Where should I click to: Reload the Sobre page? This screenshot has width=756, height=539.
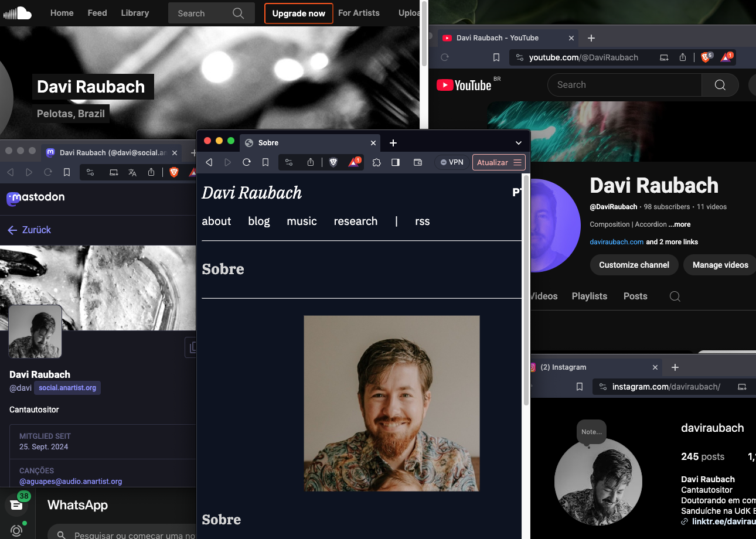(247, 162)
